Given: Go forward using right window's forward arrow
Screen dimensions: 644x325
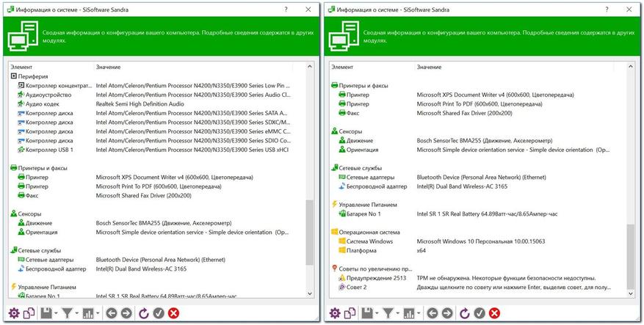Looking at the screenshot, I should pos(447,313).
